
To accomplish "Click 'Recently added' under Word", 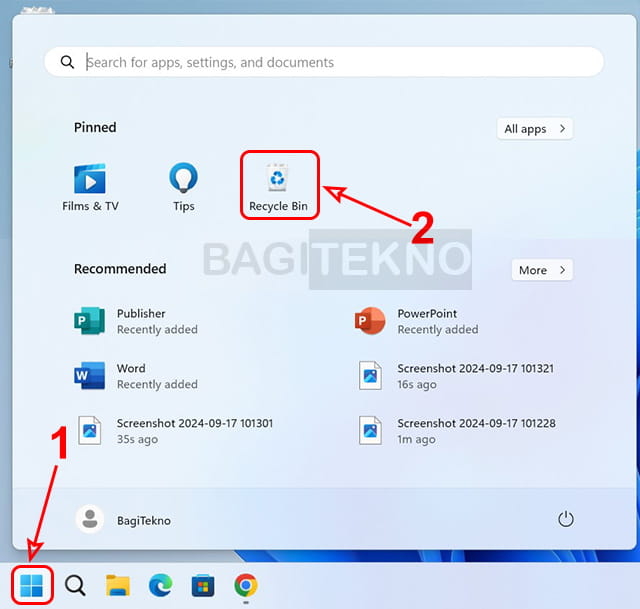I will click(x=157, y=385).
